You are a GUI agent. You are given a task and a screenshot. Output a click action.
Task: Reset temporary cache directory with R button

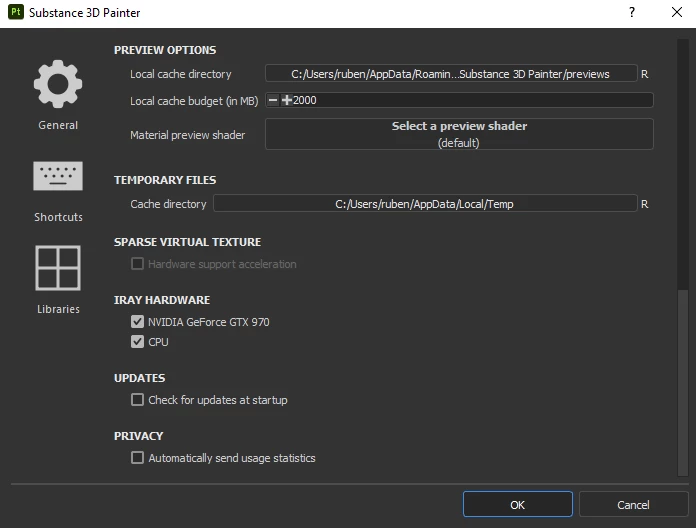[645, 204]
